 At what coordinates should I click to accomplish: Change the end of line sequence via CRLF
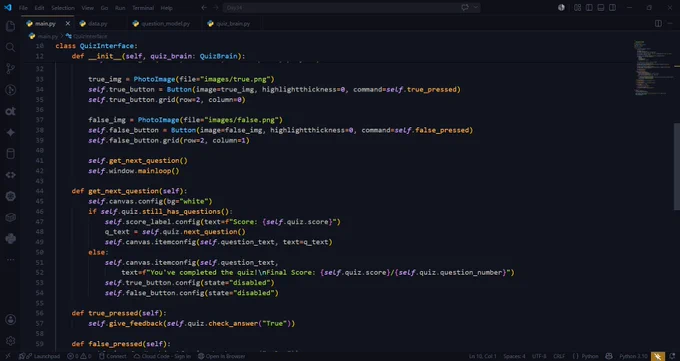(559, 356)
